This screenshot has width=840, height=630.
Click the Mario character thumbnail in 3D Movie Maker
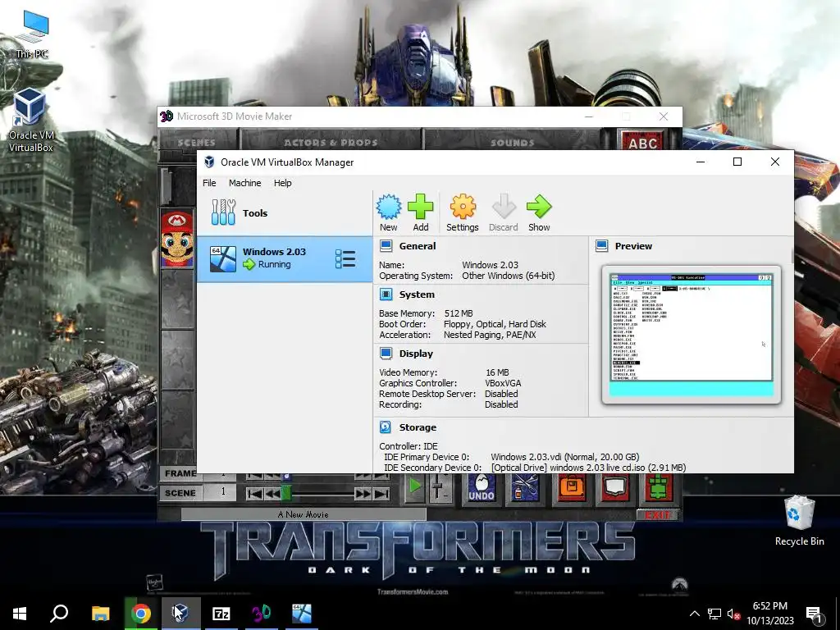[177, 239]
